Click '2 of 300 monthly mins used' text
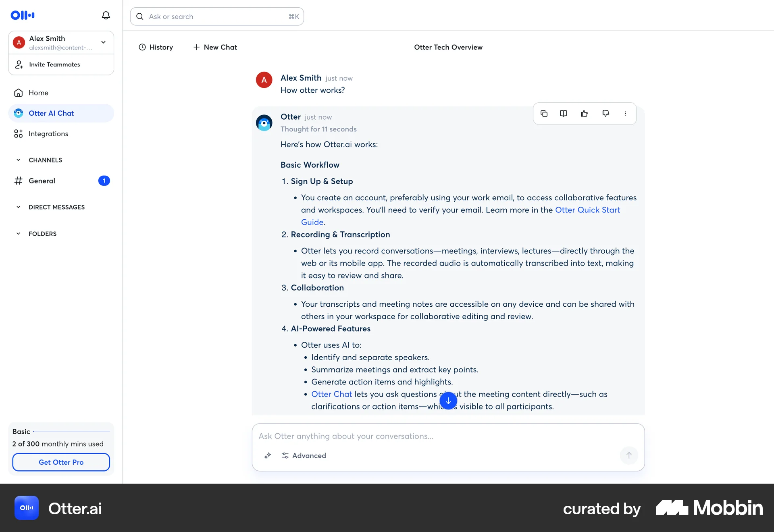Viewport: 774px width, 532px height. click(x=58, y=444)
